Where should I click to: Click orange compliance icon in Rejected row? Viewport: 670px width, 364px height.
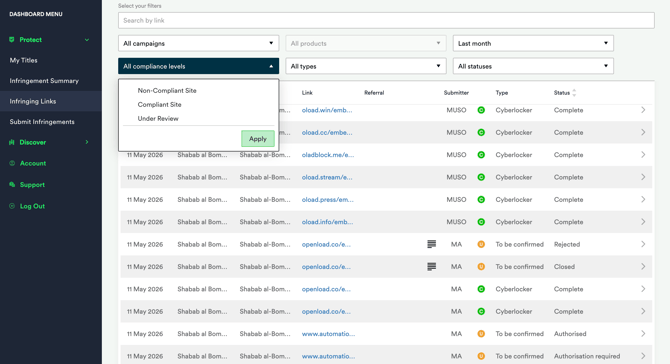(481, 244)
